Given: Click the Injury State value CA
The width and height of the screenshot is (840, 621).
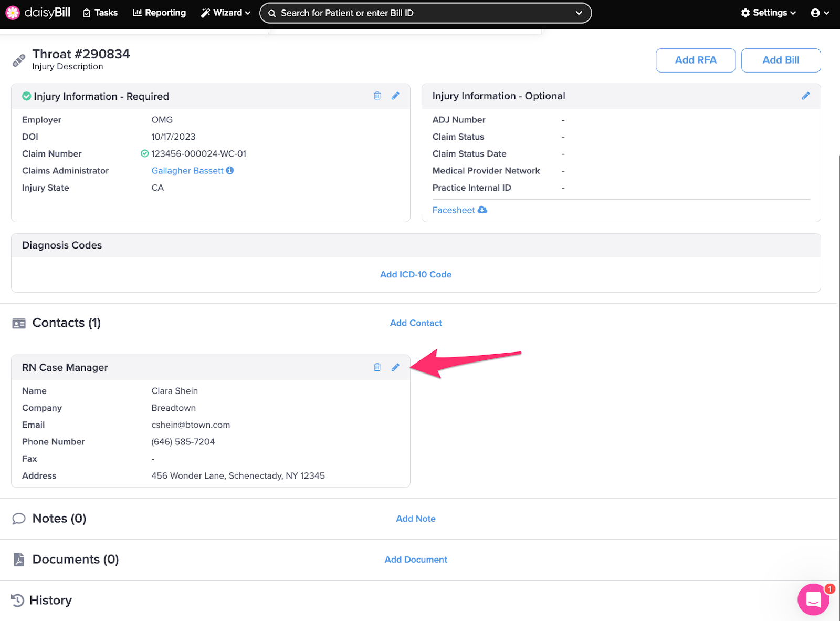Looking at the screenshot, I should tap(157, 188).
